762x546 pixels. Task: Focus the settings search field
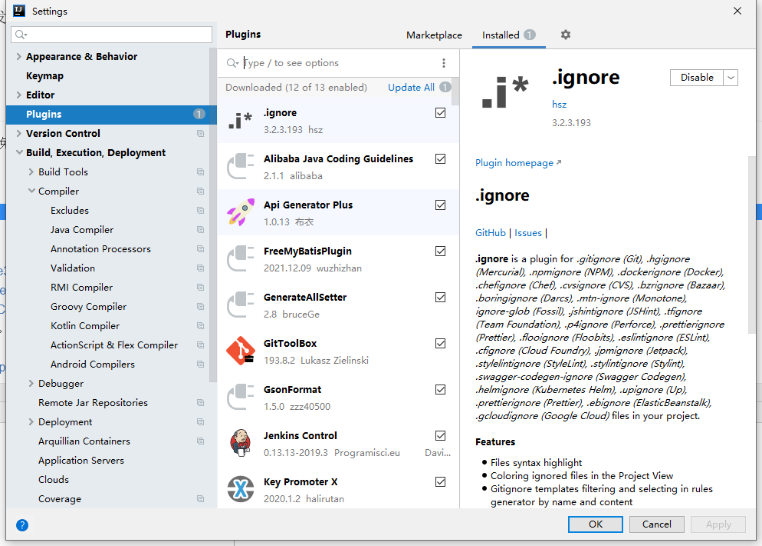pyautogui.click(x=112, y=34)
